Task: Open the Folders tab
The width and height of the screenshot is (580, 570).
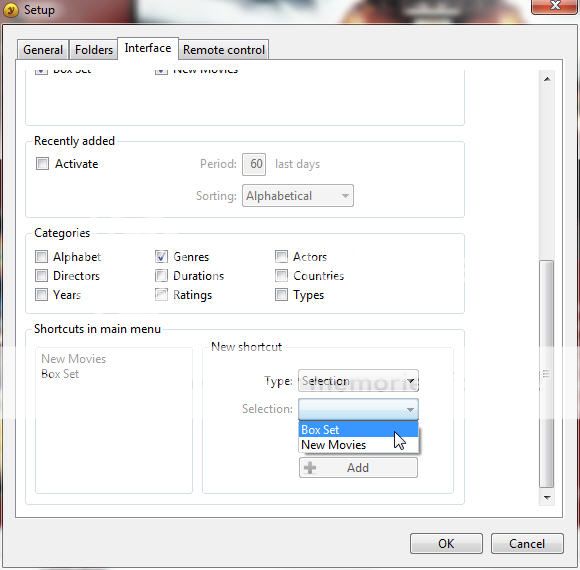Action: [x=94, y=50]
